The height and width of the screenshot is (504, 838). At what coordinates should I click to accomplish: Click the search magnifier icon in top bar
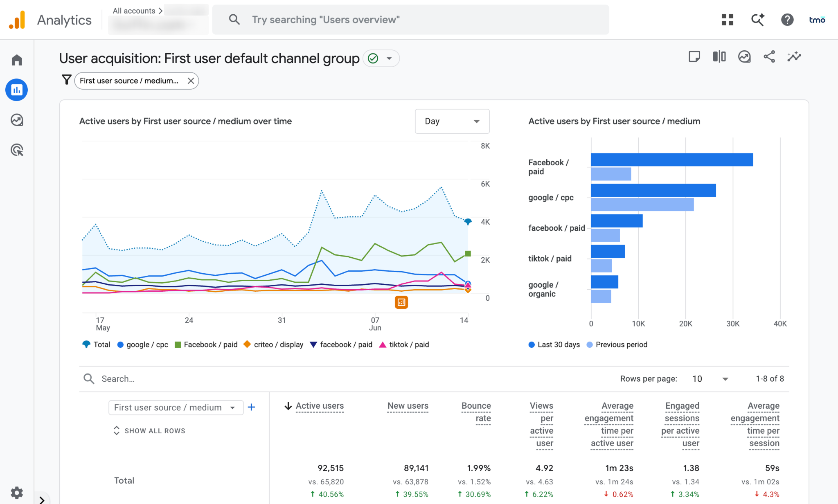[x=234, y=19]
